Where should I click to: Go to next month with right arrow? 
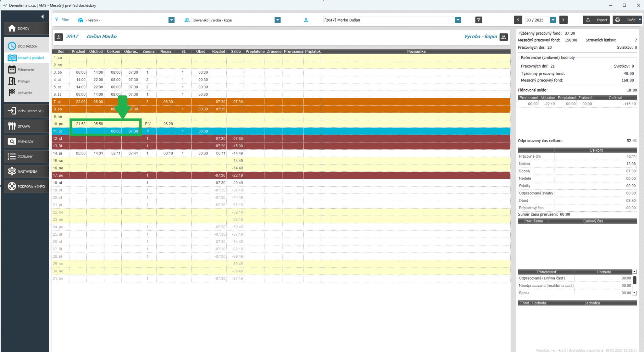[x=563, y=20]
